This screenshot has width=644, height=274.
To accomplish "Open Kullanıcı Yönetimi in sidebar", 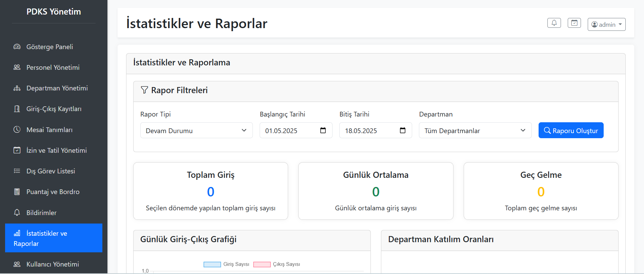I will point(53,264).
